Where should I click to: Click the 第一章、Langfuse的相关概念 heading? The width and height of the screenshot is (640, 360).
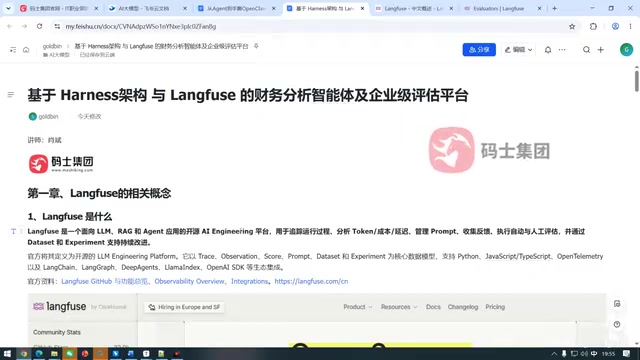[99, 193]
